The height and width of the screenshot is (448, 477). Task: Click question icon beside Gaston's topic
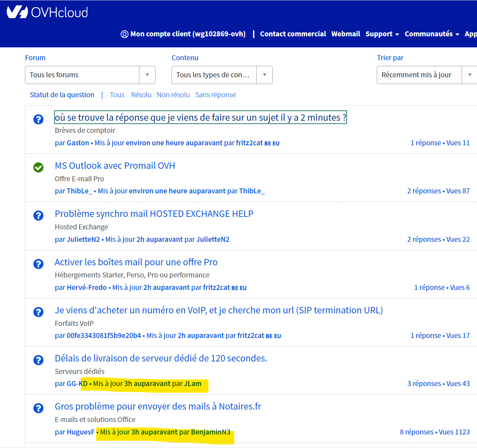[x=39, y=119]
